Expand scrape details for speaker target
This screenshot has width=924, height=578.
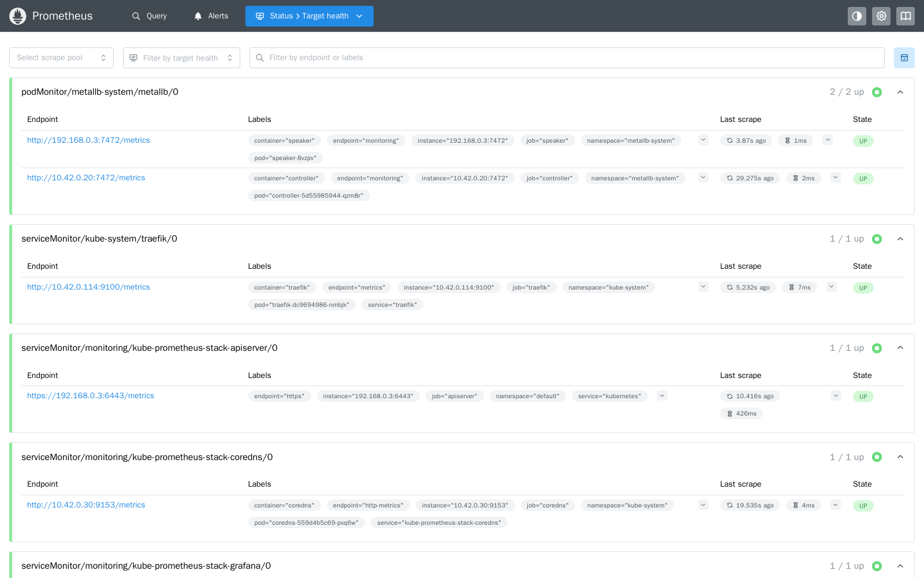point(828,140)
